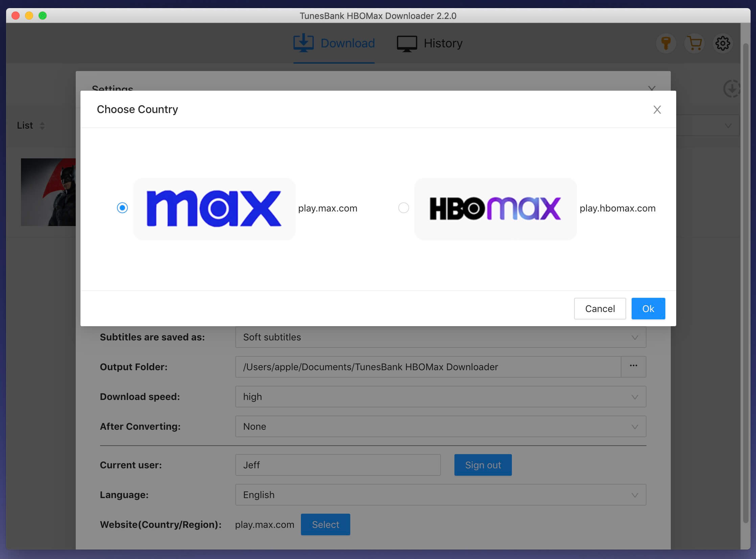Confirm country choice with Ok
756x559 pixels.
[648, 309]
